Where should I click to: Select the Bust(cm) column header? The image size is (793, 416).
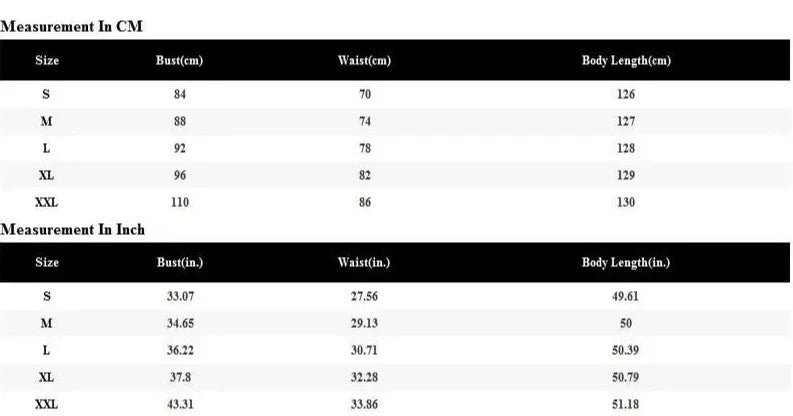180,61
